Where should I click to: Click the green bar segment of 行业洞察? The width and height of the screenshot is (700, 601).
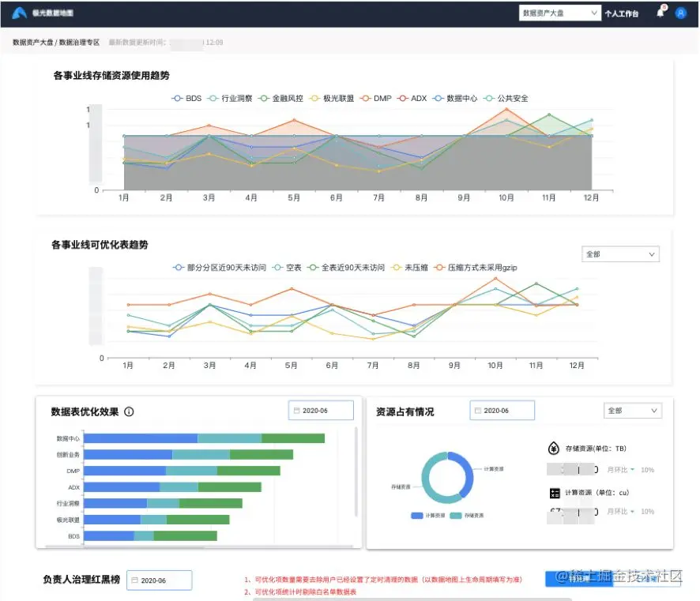click(211, 503)
